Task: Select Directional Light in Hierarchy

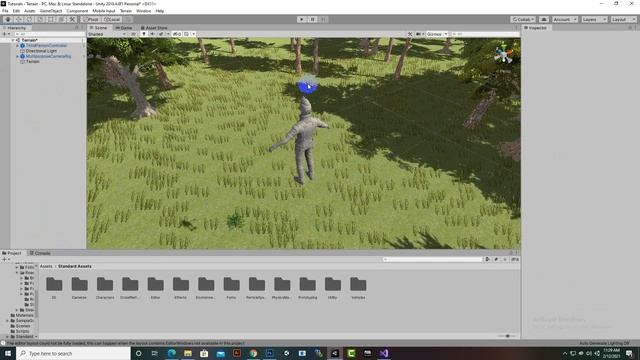Action: (x=41, y=51)
